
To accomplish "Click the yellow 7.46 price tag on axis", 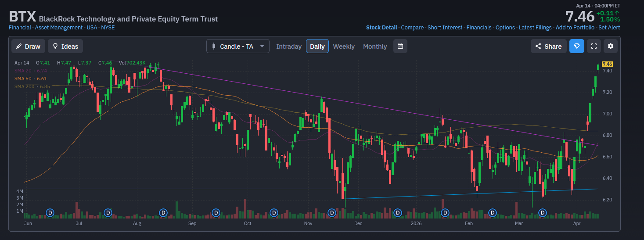I will click(608, 64).
